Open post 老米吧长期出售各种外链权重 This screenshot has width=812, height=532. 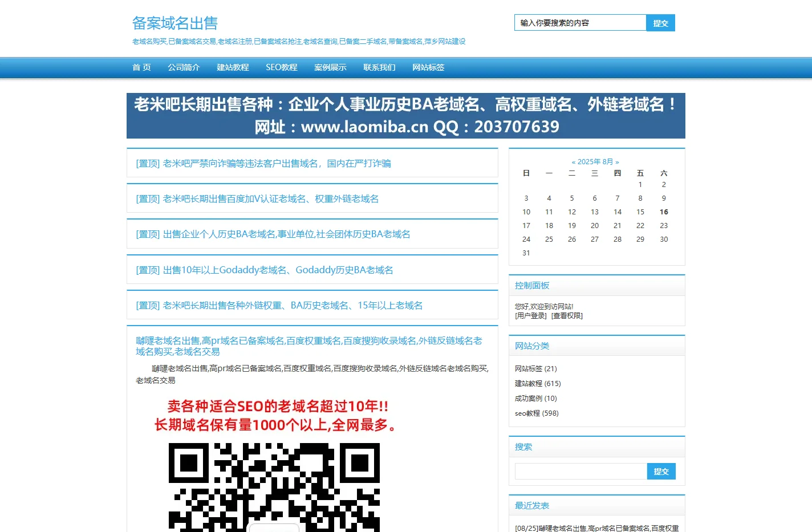(279, 306)
